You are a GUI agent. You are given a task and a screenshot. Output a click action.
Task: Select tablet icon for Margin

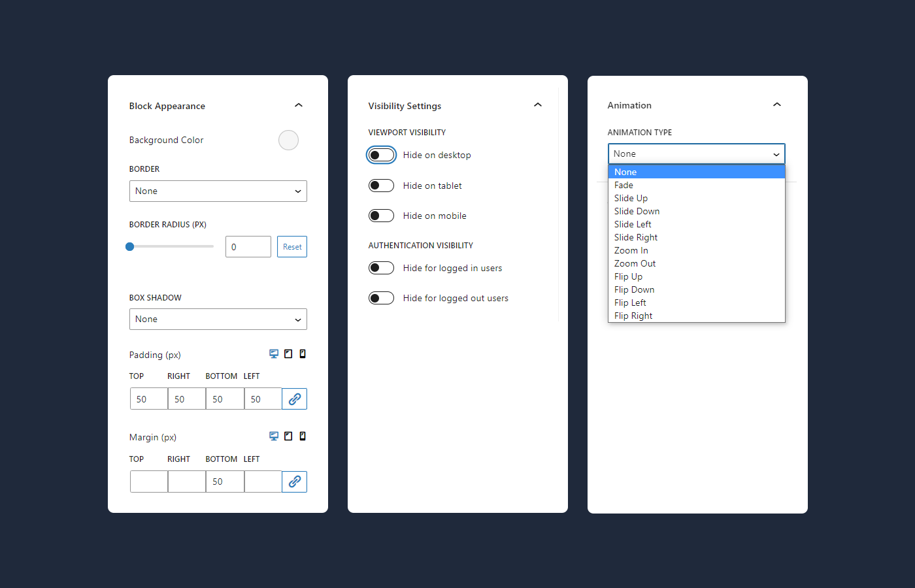tap(288, 436)
